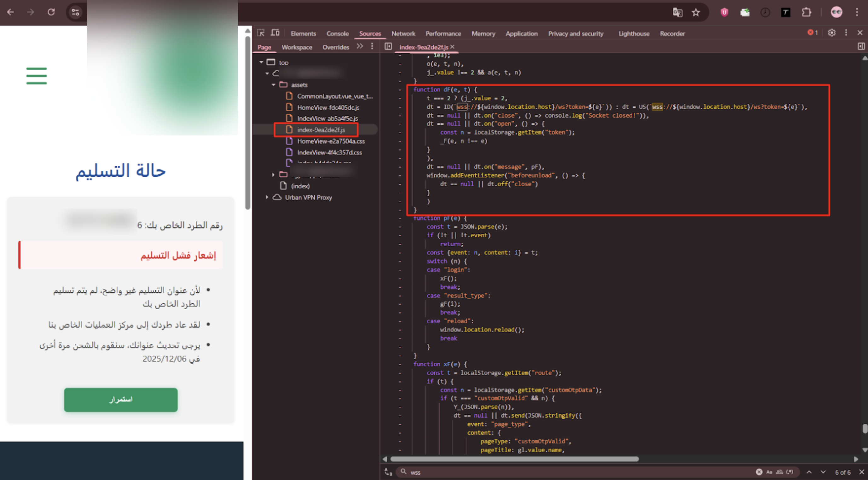Bookmark this page using the star icon

coord(696,13)
